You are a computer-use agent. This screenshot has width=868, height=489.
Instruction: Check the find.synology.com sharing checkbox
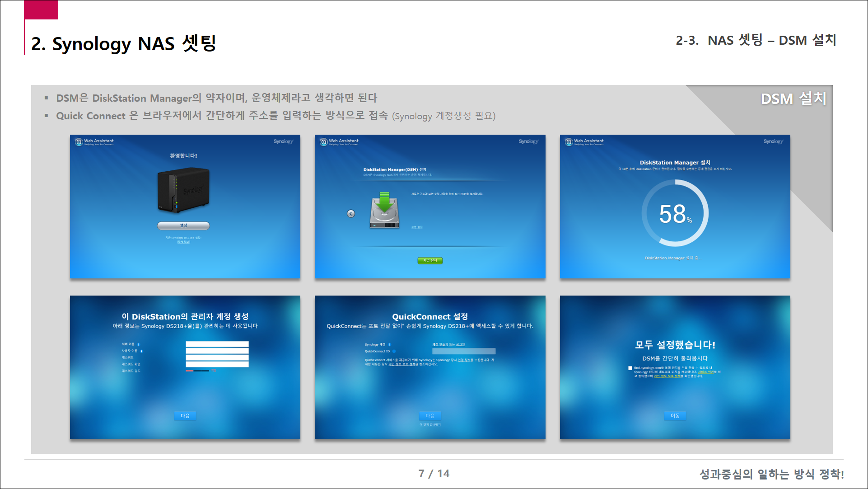point(630,368)
